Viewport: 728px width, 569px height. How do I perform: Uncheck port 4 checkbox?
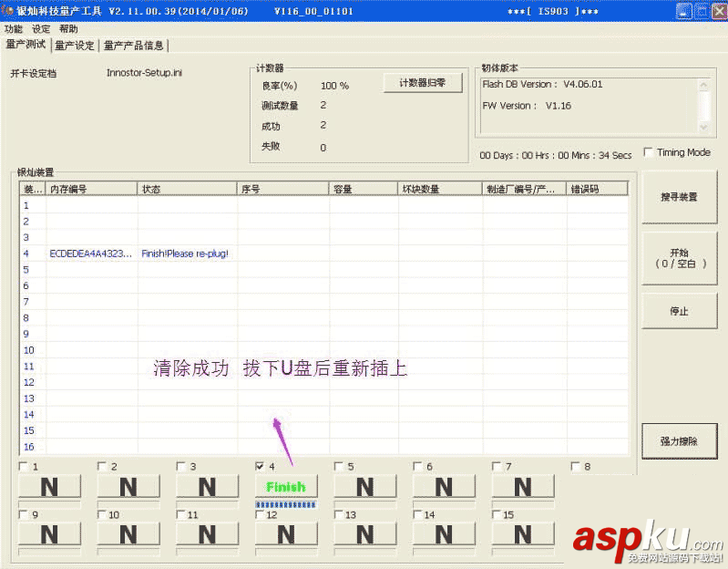click(260, 466)
